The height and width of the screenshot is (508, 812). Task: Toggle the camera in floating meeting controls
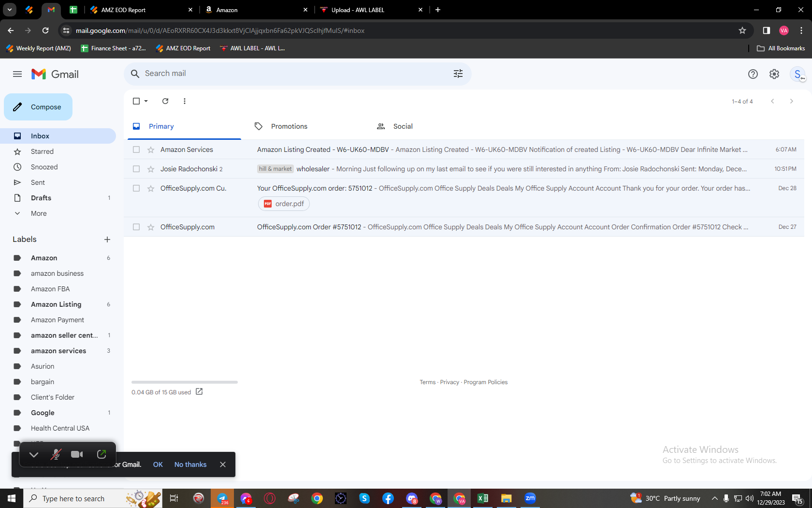point(77,454)
